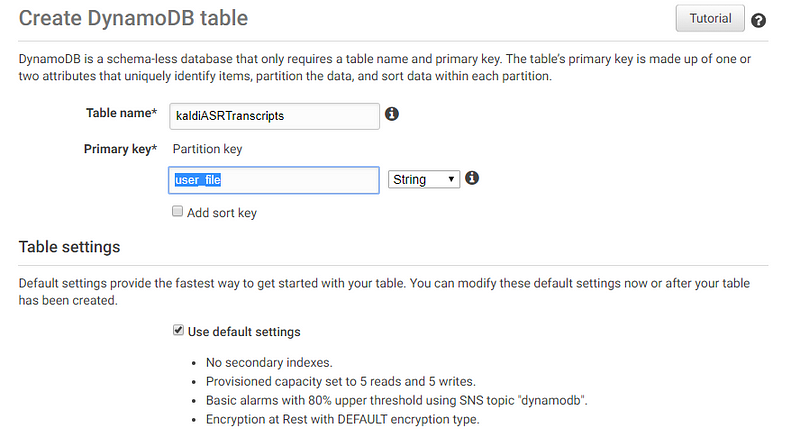This screenshot has height=438, width=800.
Task: Click the arrow on the String dropdown
Action: 451,180
